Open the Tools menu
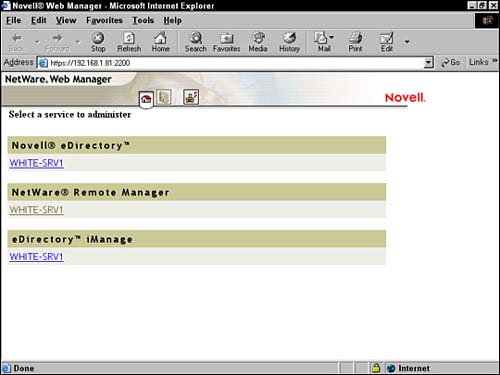The height and width of the screenshot is (375, 500). [143, 20]
